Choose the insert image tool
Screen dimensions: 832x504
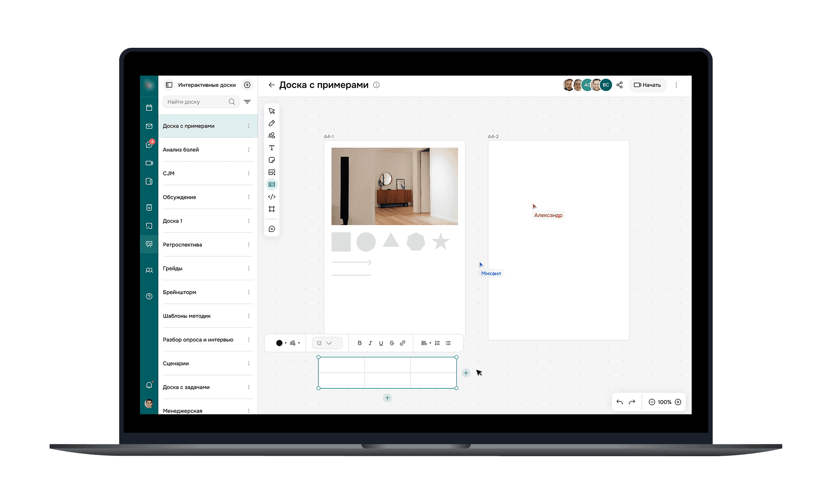pos(272,172)
